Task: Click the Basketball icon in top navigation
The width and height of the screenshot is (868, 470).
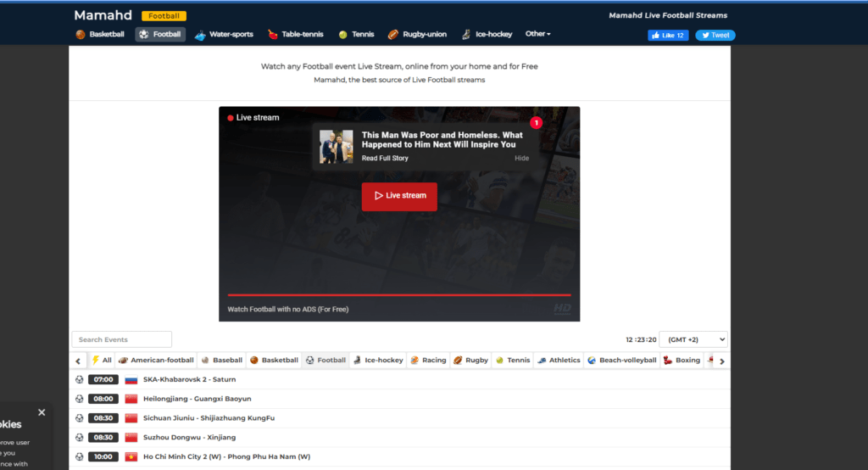Action: [81, 35]
